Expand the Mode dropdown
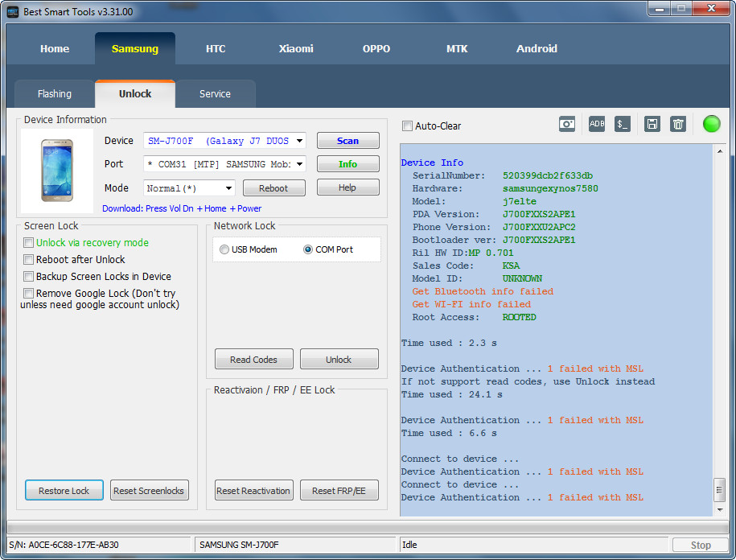This screenshot has width=736, height=560. pyautogui.click(x=228, y=188)
